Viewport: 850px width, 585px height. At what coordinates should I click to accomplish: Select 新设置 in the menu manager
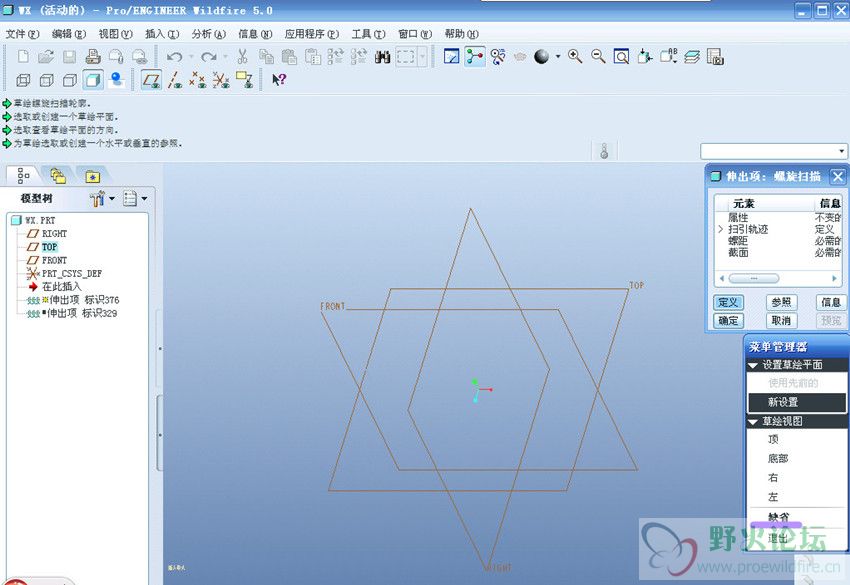click(x=796, y=402)
